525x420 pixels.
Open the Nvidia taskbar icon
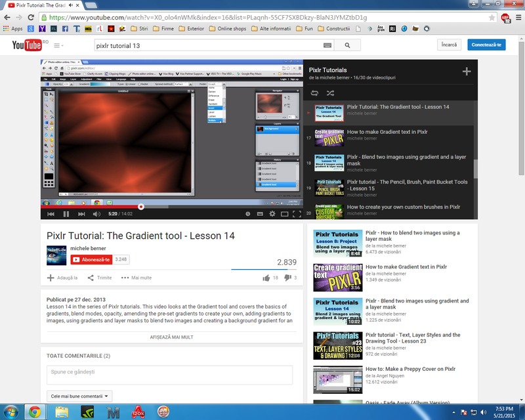(87, 412)
